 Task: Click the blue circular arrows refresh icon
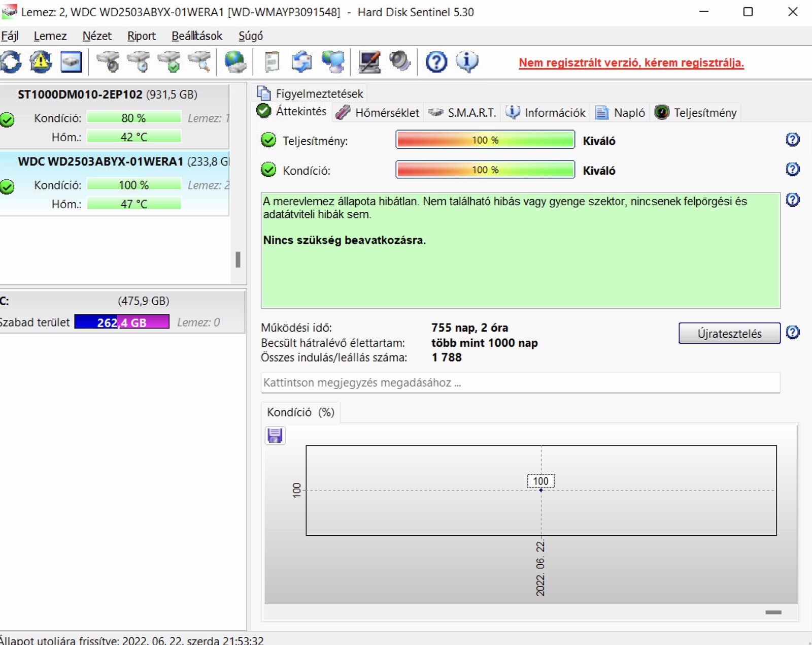click(x=11, y=62)
